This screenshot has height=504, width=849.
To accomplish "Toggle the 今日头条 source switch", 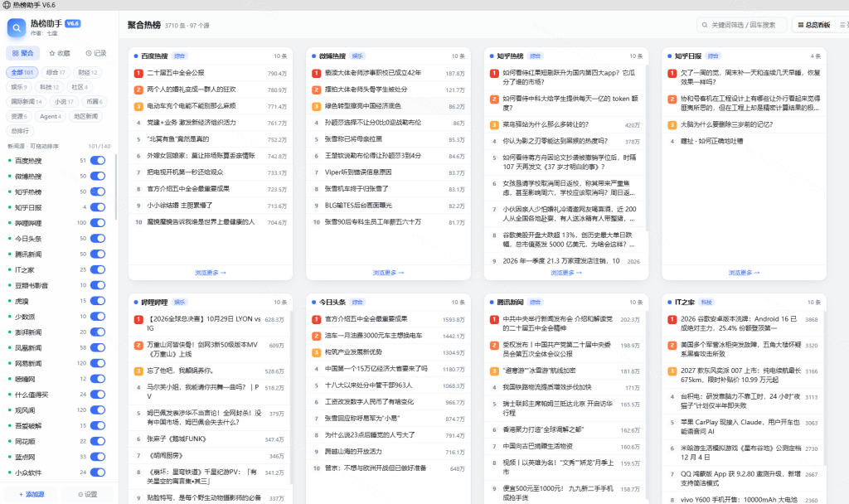I will pos(98,238).
